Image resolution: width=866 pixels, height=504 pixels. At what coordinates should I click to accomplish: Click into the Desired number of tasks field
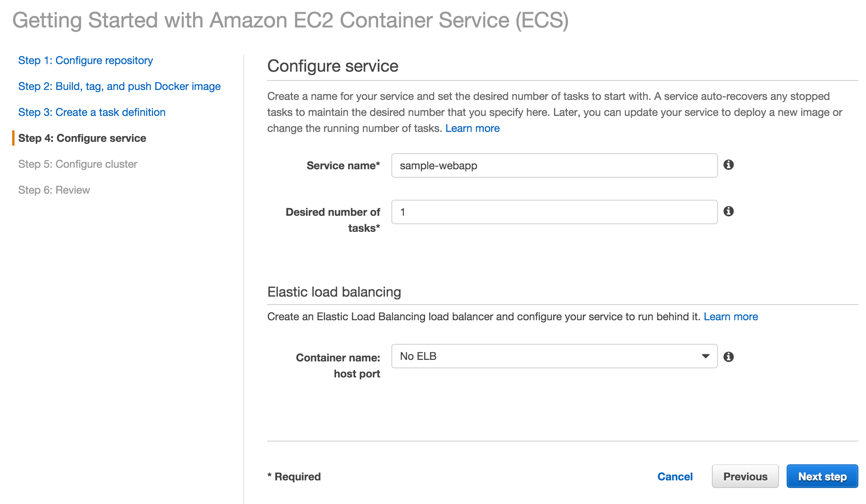[553, 212]
